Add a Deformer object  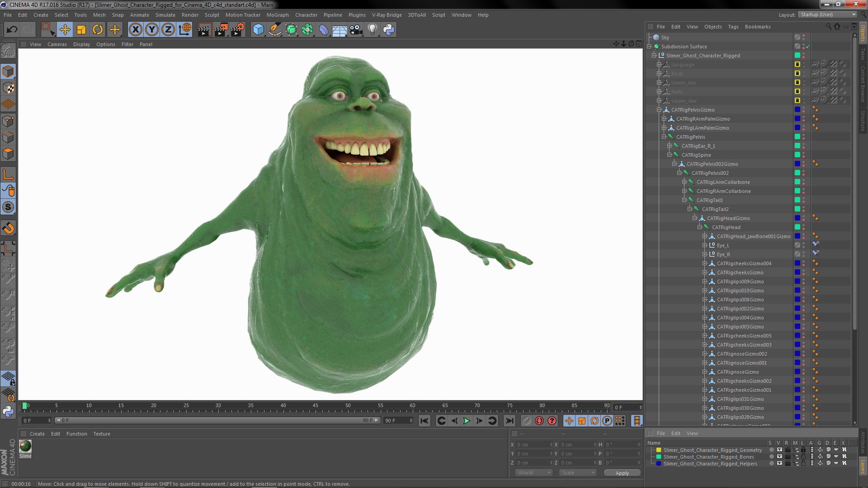(324, 30)
